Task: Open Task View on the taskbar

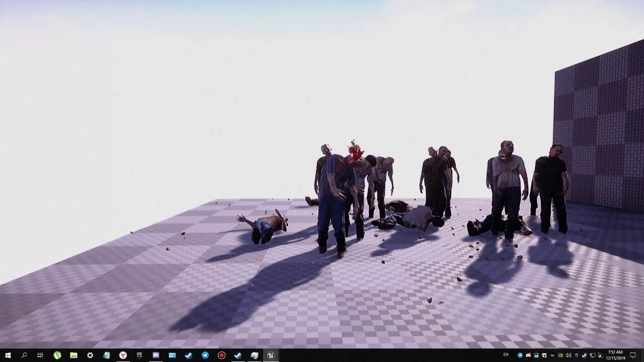Action: [40, 355]
